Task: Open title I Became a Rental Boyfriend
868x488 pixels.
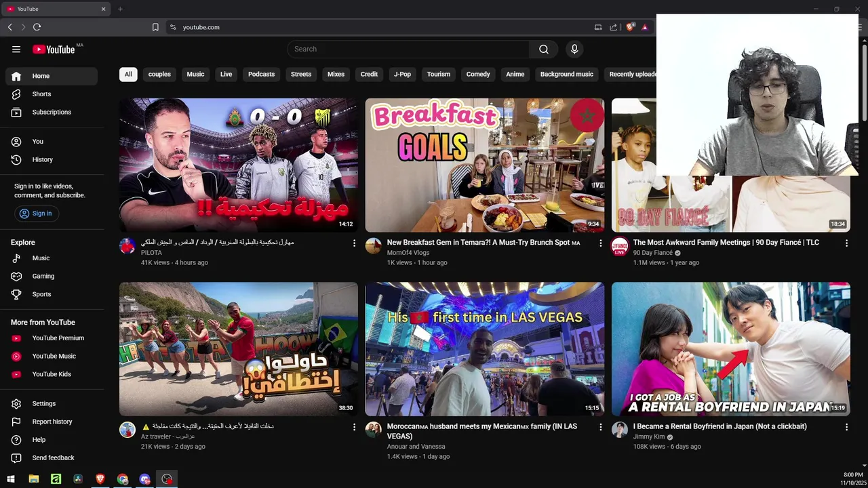Action: coord(720,426)
